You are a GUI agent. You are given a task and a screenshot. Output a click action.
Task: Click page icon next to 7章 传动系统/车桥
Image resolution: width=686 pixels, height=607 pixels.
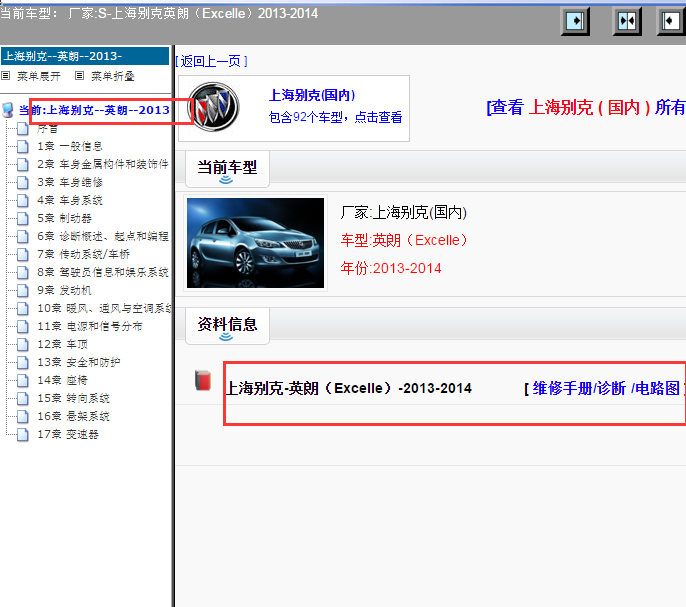23,254
